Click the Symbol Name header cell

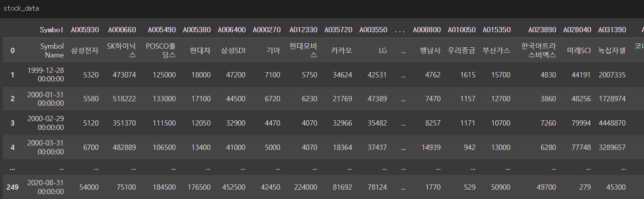tap(52, 50)
